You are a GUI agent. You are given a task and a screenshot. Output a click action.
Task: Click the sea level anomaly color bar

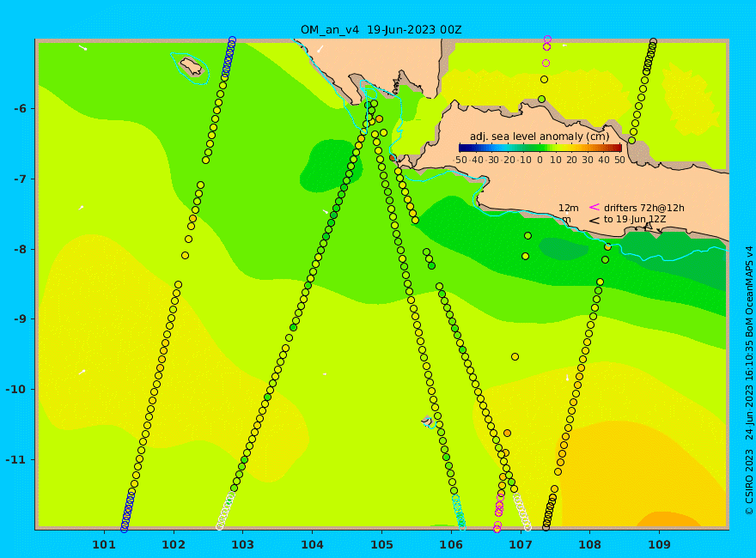pos(540,148)
